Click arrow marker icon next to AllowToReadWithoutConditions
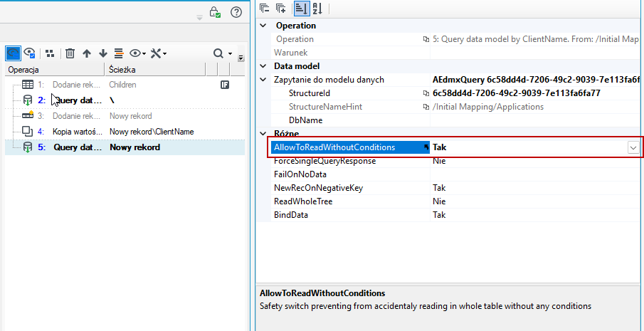Viewport: 644px width, 331px height. pos(426,147)
